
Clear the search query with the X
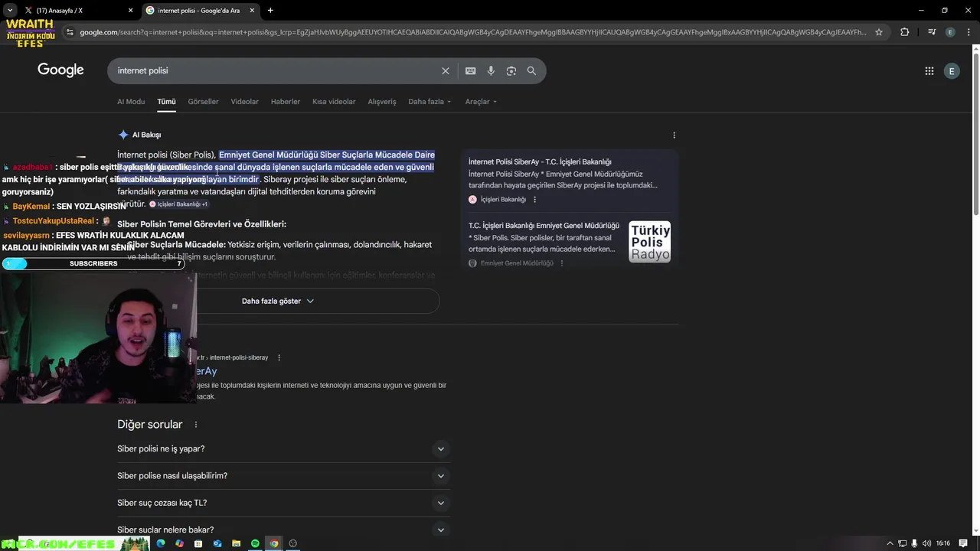pyautogui.click(x=446, y=70)
